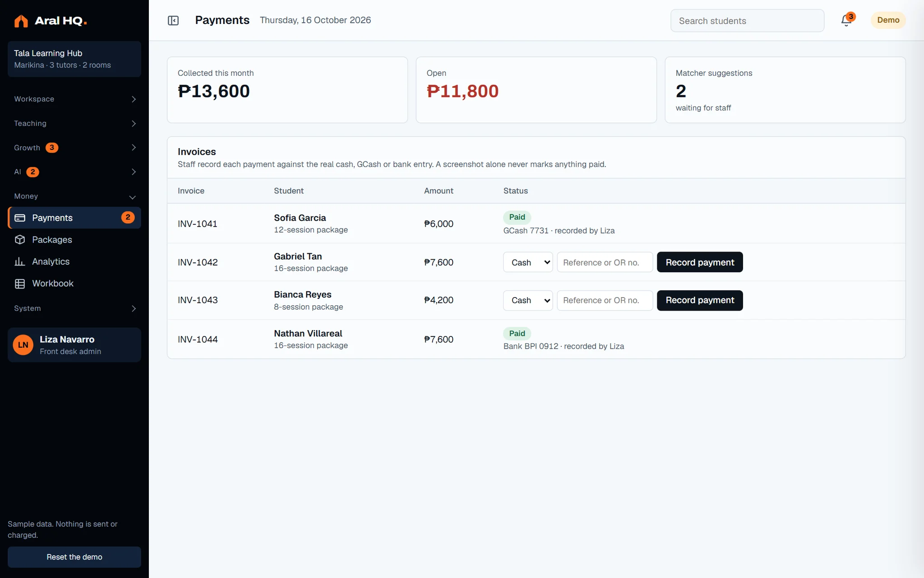
Task: Click the Matcher suggestions card count
Action: pyautogui.click(x=681, y=91)
